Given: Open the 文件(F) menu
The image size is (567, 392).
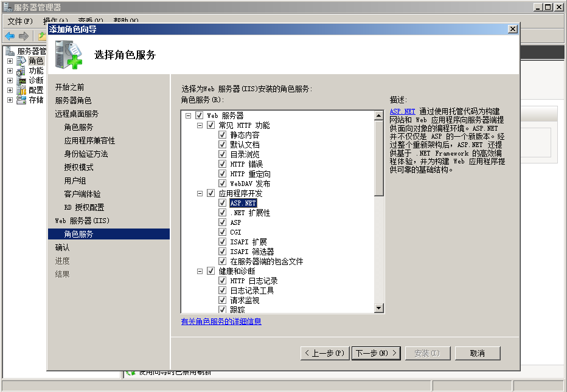Looking at the screenshot, I should tap(20, 21).
